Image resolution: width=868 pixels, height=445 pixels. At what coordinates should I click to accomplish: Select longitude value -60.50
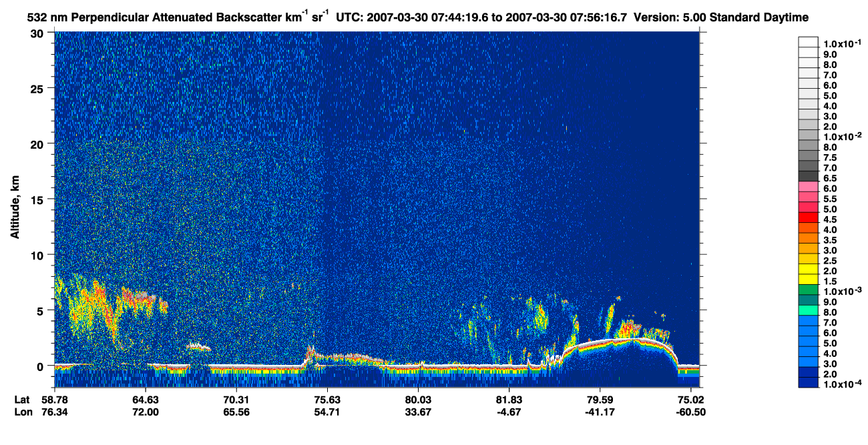[x=690, y=412]
